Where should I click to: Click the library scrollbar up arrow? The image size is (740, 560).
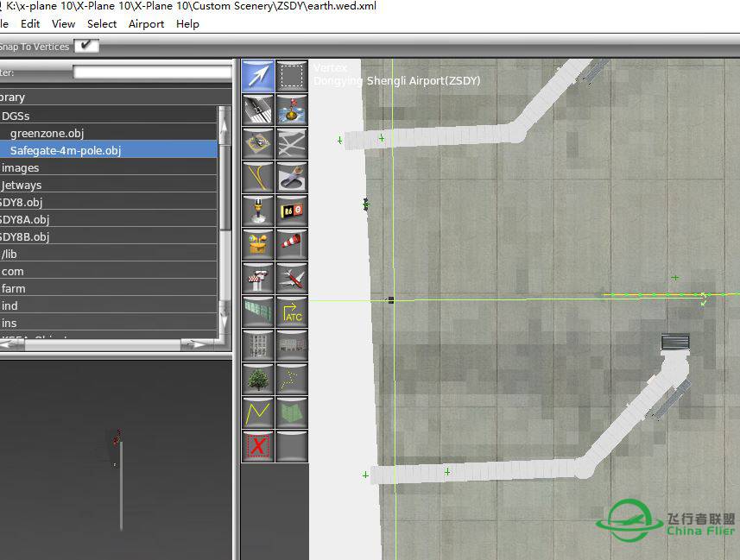tap(225, 127)
